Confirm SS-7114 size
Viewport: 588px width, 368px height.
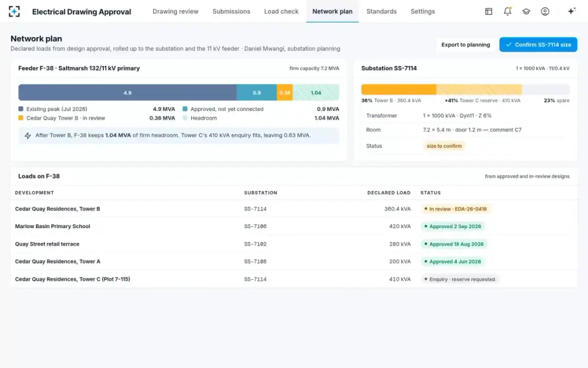538,45
